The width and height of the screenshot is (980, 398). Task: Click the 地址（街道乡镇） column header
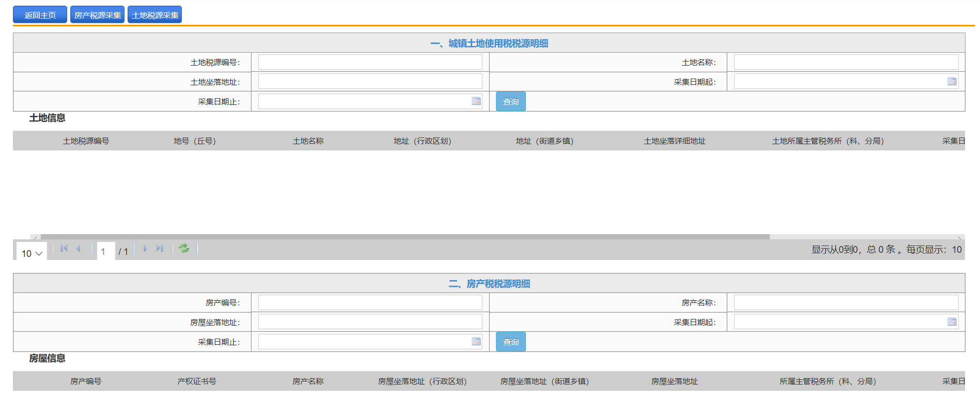coord(544,141)
